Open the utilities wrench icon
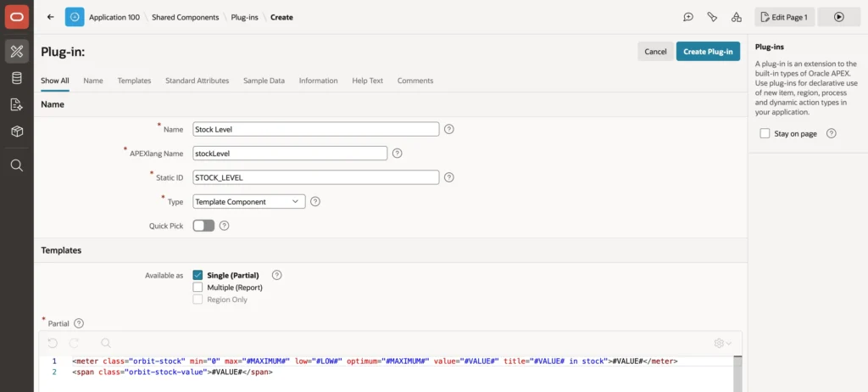The width and height of the screenshot is (868, 392). coord(712,17)
